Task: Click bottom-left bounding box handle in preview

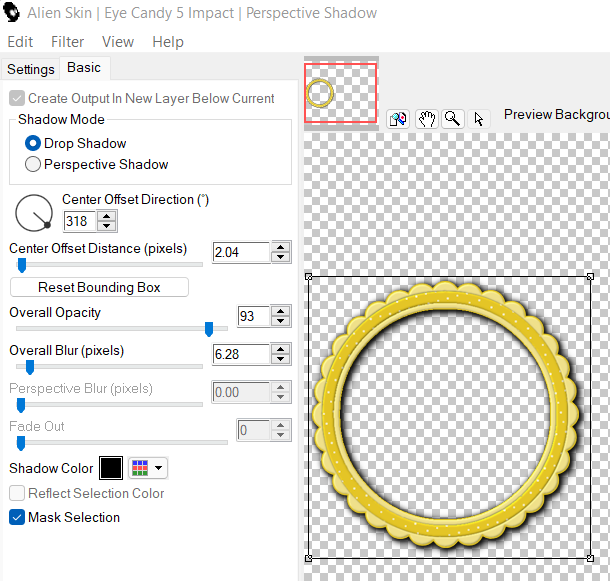Action: [x=309, y=557]
